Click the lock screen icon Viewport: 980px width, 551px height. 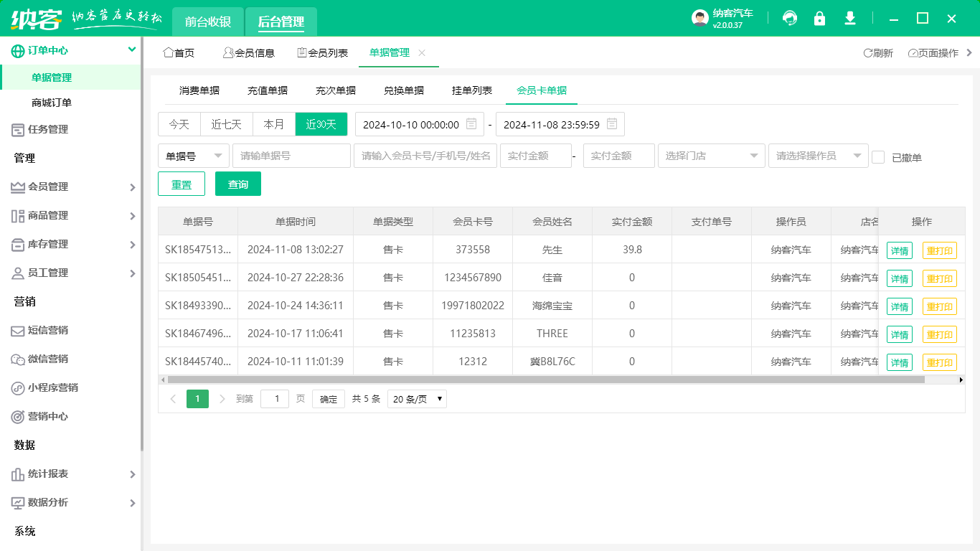point(819,19)
